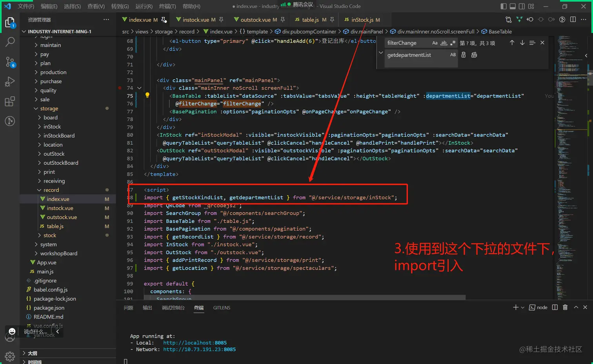Open previous revision with GitLens arrow icon
The image size is (593, 364).
[530, 20]
